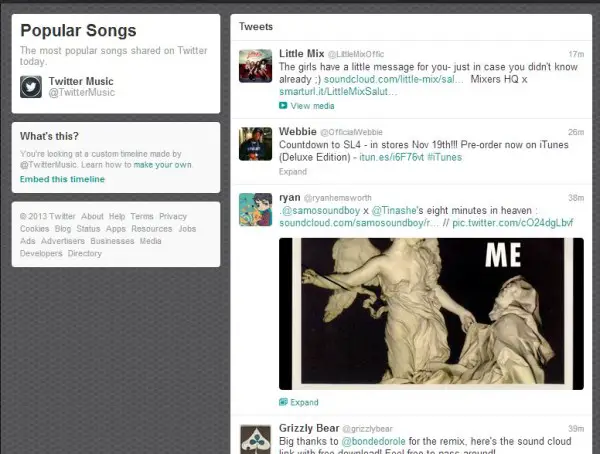
Task: Open the Little Mix name link
Action: coord(302,54)
